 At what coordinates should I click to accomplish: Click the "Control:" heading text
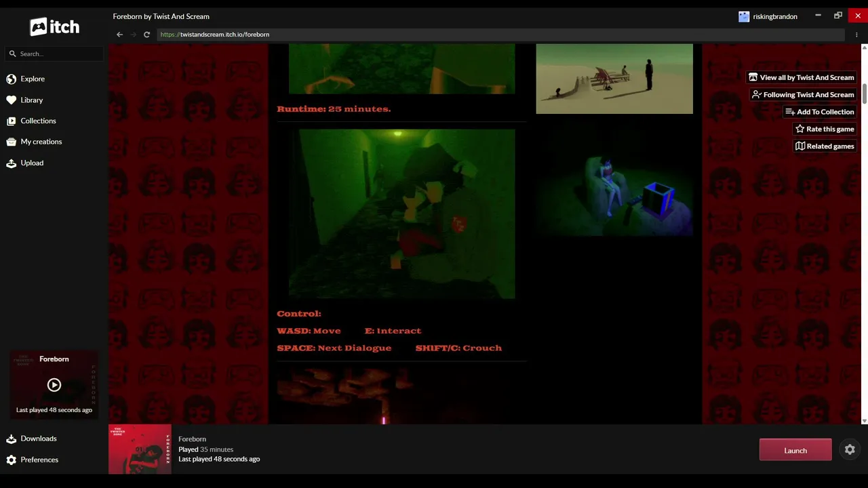coord(299,314)
